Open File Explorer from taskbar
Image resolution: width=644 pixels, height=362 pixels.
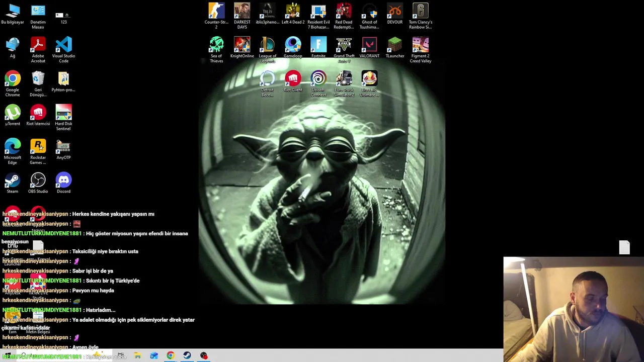137,356
